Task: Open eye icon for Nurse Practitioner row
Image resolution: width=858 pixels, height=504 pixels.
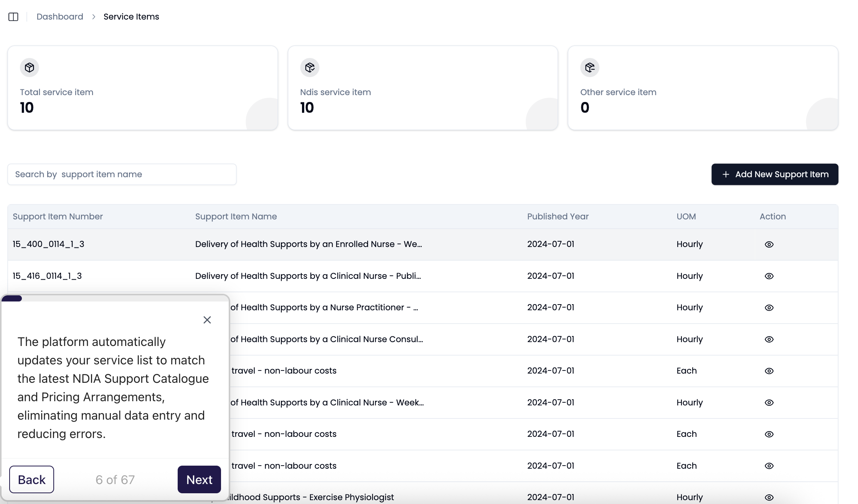Action: pos(769,308)
